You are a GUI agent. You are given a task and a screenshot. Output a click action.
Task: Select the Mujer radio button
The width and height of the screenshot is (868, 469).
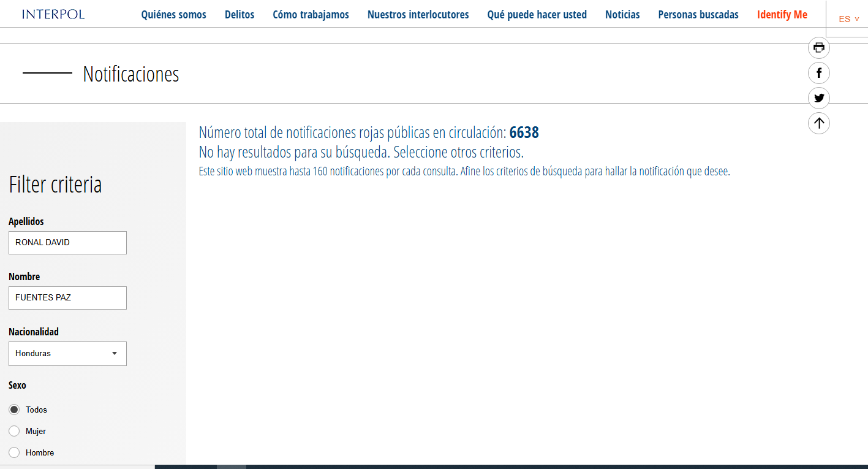point(14,431)
